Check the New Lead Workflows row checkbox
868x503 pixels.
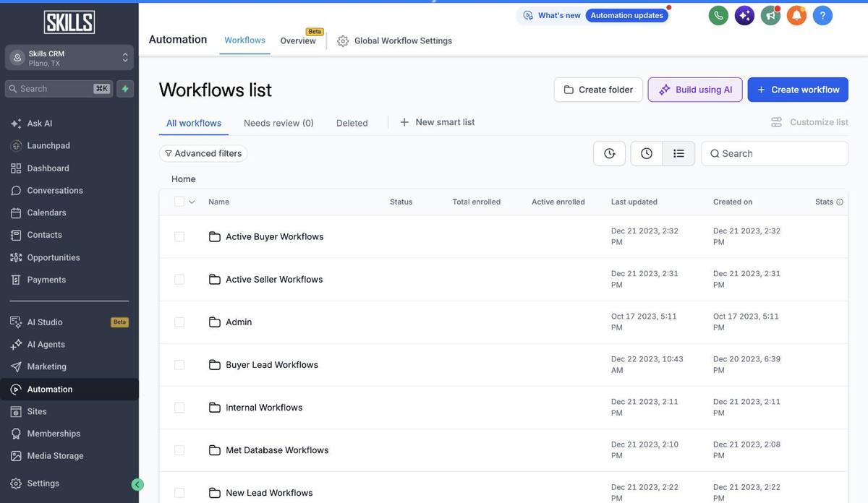tap(179, 492)
